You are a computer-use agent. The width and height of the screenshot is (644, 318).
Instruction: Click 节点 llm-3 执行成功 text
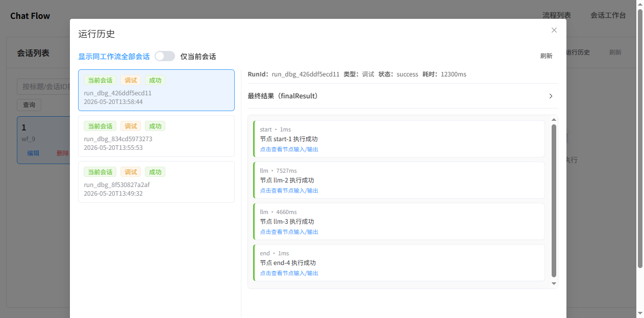tap(287, 222)
